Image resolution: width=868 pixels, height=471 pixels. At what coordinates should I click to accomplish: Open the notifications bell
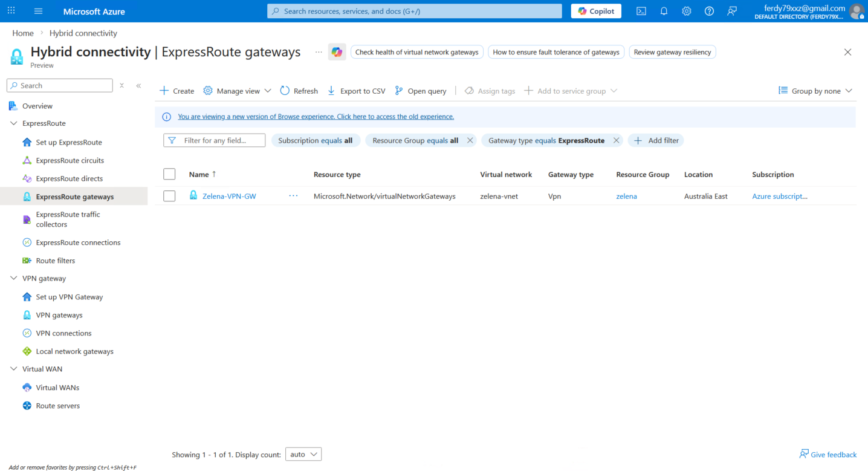664,11
